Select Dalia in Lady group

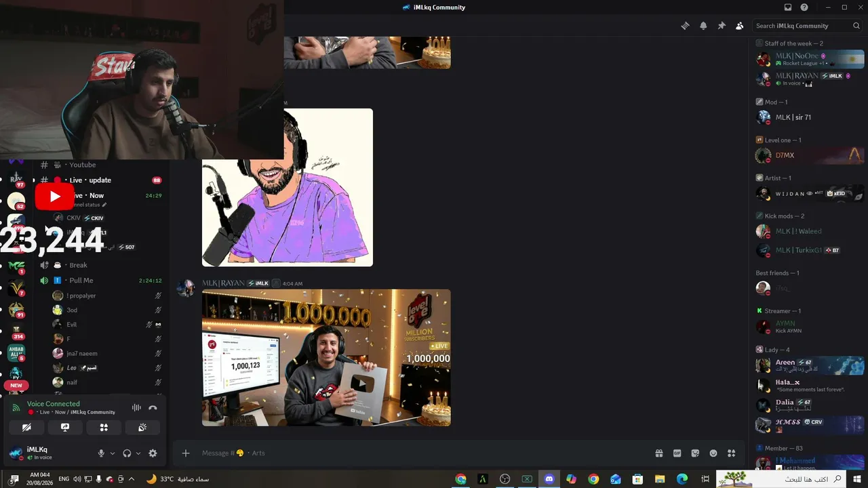(x=810, y=405)
